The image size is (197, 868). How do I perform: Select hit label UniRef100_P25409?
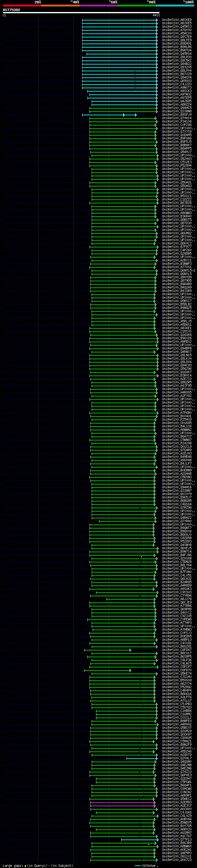point(176,419)
